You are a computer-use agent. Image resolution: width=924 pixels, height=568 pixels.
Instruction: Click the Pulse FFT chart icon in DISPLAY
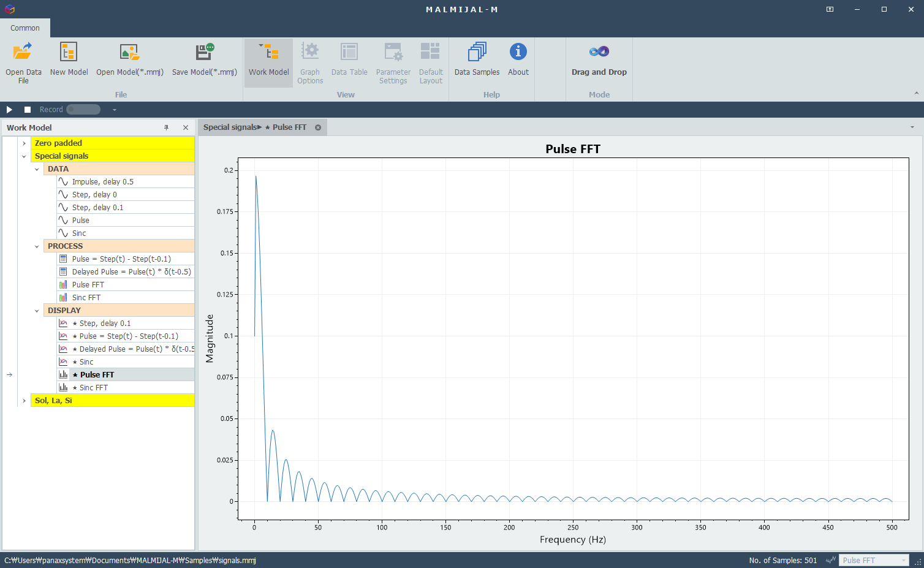[x=63, y=374]
